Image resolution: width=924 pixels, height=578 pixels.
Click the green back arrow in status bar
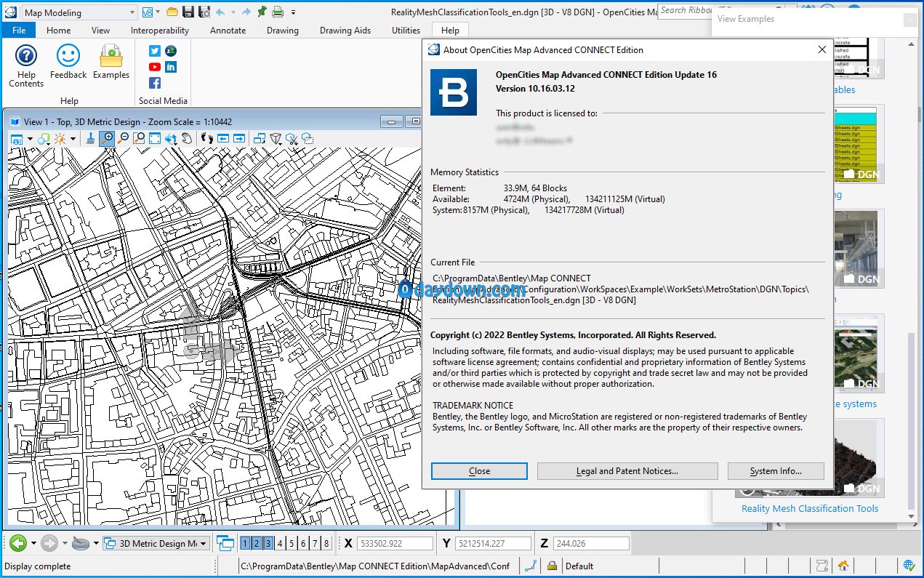point(17,543)
